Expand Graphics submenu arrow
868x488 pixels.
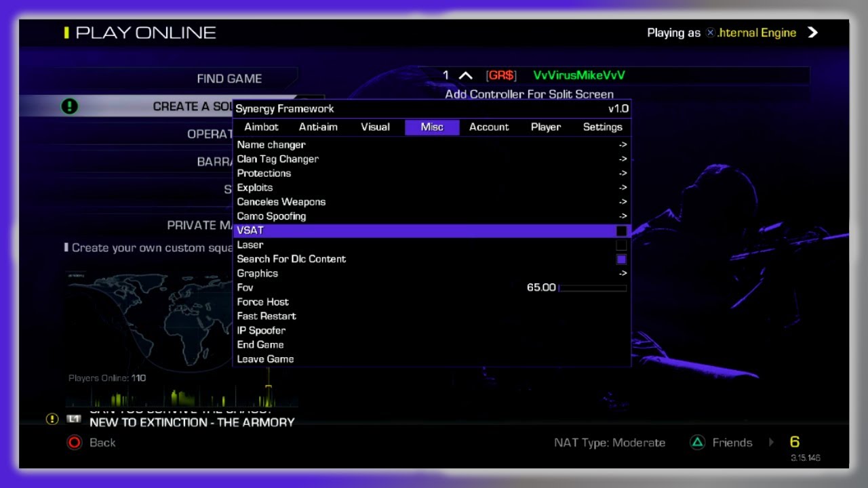[623, 273]
